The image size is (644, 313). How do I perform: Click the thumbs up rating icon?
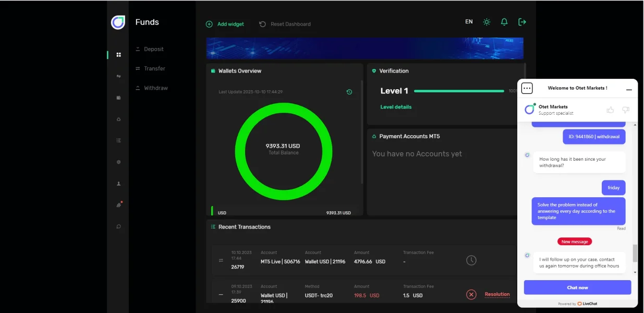[610, 110]
